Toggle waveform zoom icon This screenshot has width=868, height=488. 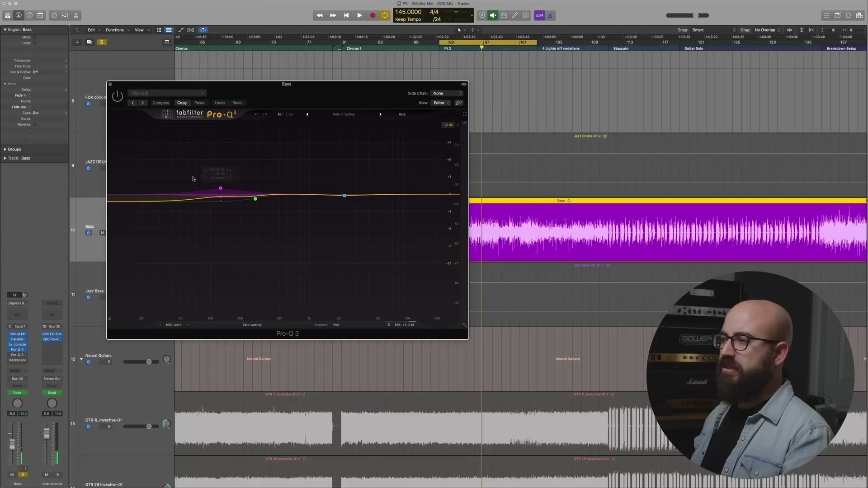789,30
